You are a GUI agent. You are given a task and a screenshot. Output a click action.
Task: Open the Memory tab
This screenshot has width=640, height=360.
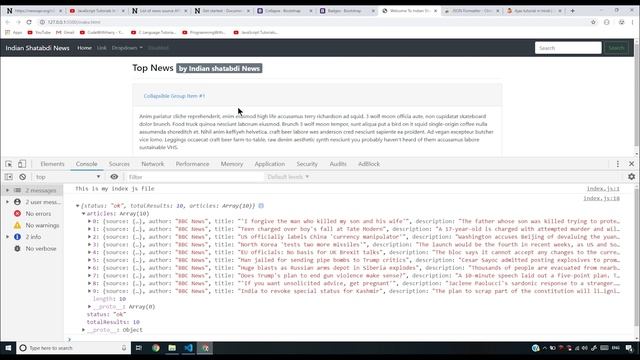[x=232, y=164]
